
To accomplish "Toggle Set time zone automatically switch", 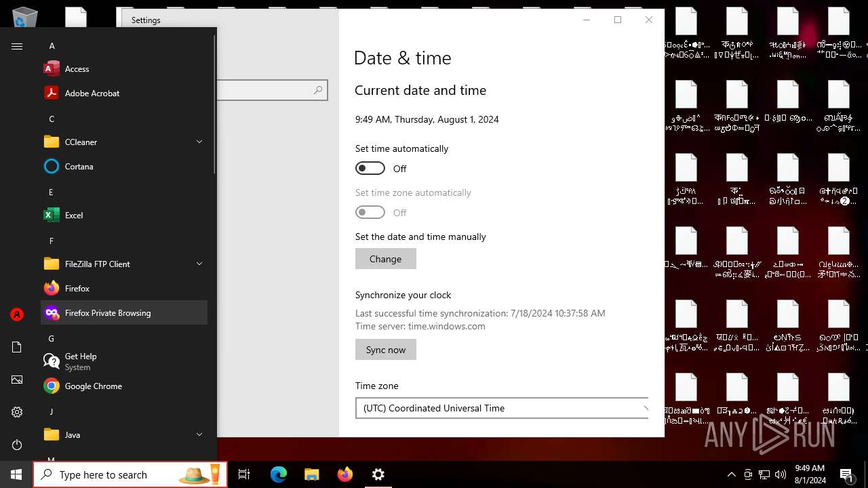I will 370,212.
